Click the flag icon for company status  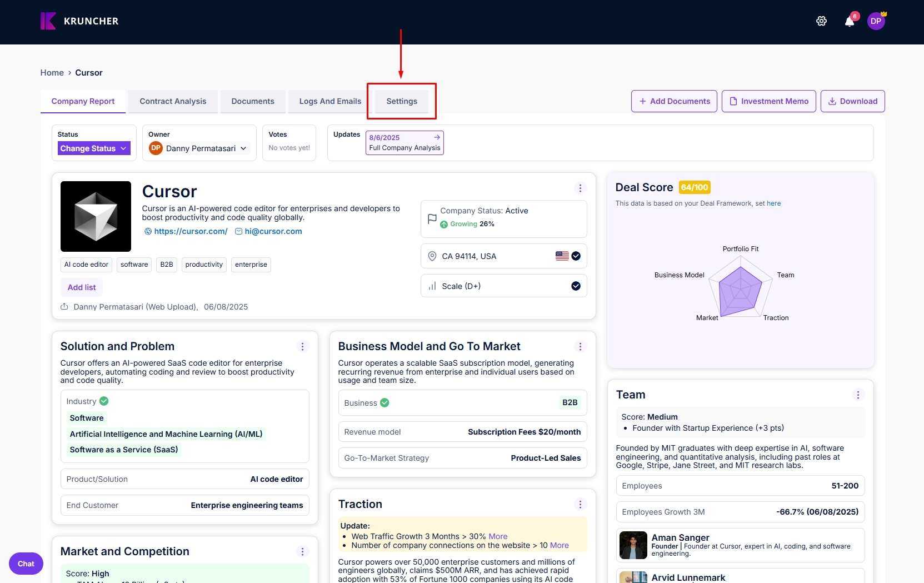click(x=432, y=219)
